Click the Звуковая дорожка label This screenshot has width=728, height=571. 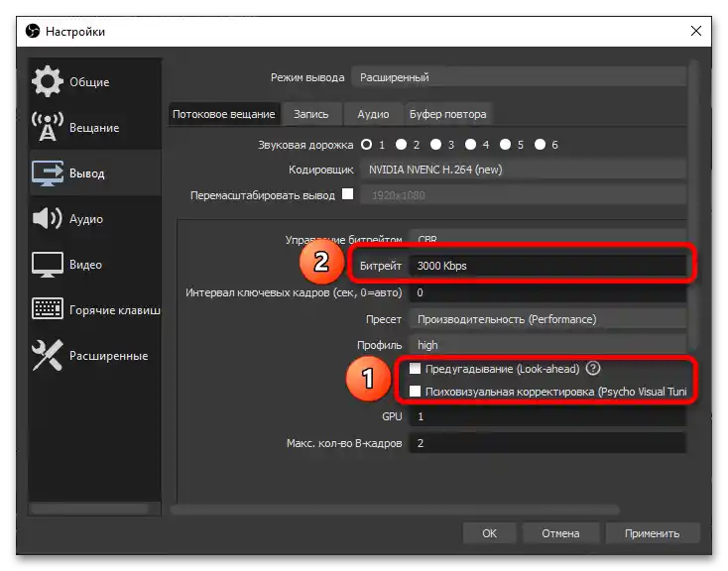point(305,145)
